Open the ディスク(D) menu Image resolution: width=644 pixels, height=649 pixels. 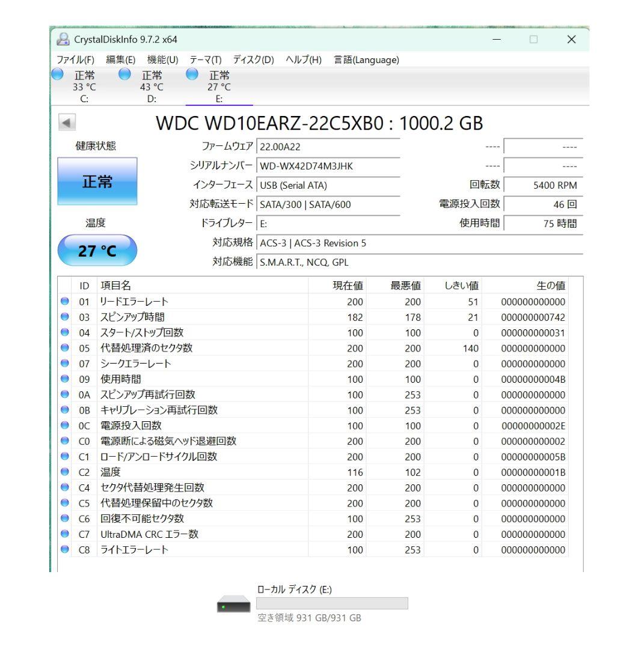tap(254, 59)
